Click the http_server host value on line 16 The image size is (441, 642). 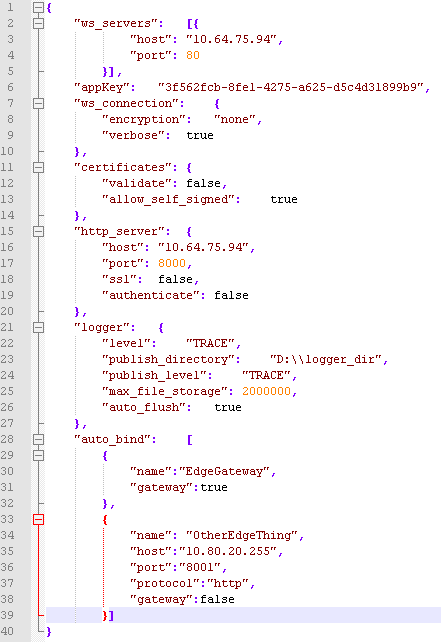coord(204,247)
